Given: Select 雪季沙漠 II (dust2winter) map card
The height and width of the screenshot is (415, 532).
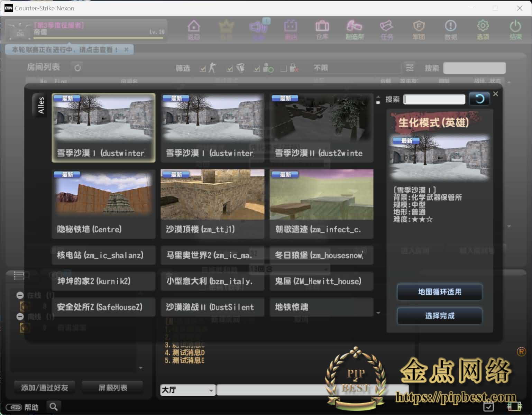Looking at the screenshot, I should [321, 128].
